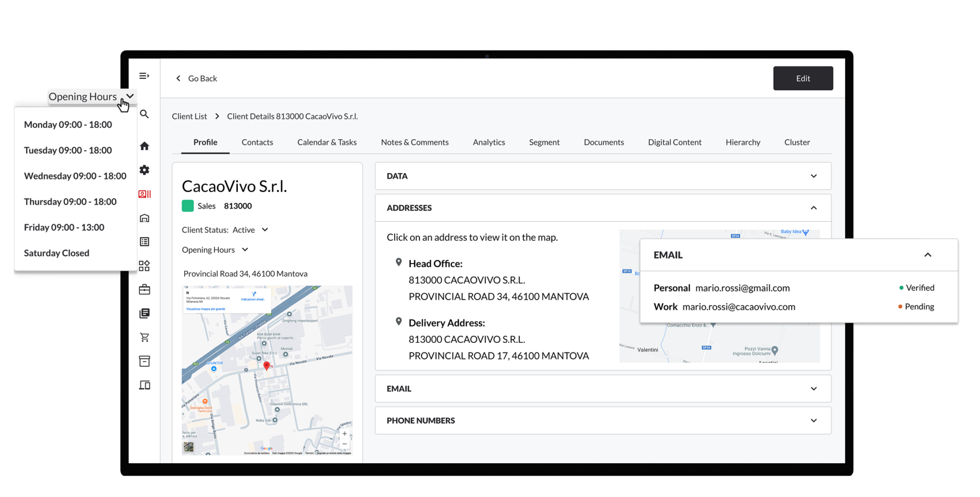Collapse the floating Opening Hours popup header
The width and height of the screenshot is (980, 497).
pos(91,97)
